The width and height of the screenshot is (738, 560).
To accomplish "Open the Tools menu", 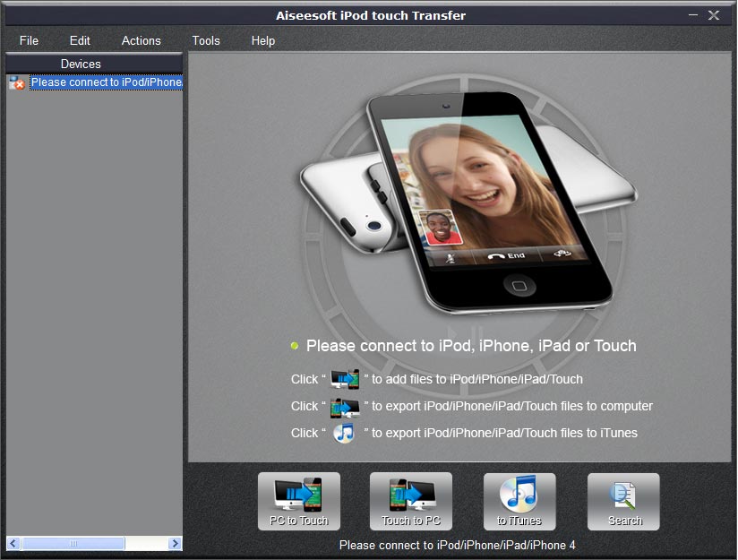I will [x=206, y=41].
